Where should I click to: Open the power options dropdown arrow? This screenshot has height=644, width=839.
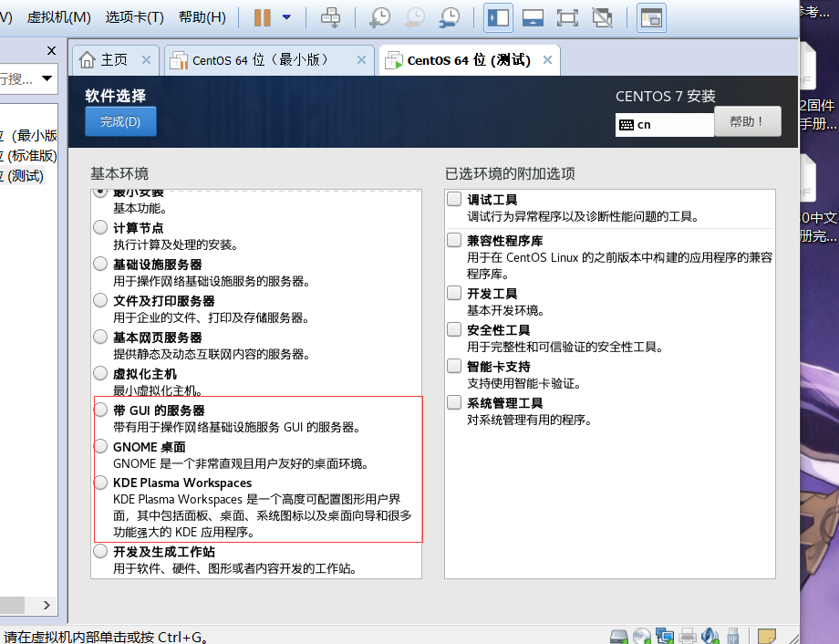coord(286,17)
